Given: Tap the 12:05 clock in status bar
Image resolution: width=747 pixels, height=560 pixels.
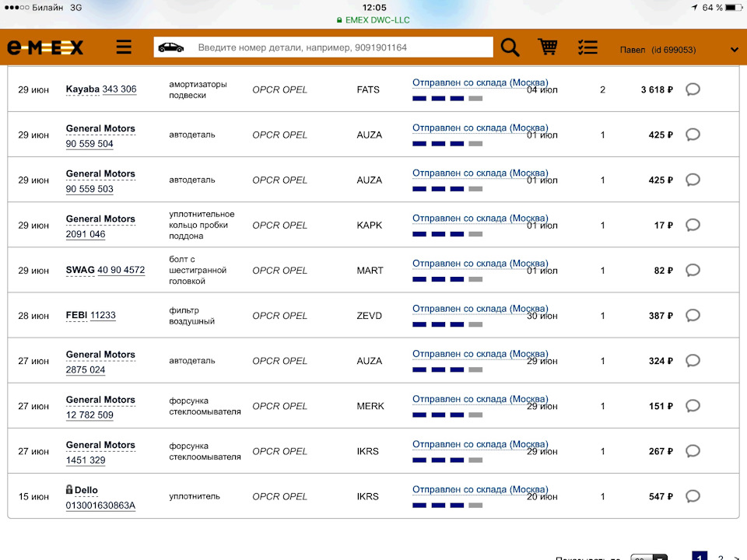Looking at the screenshot, I should coord(374,8).
